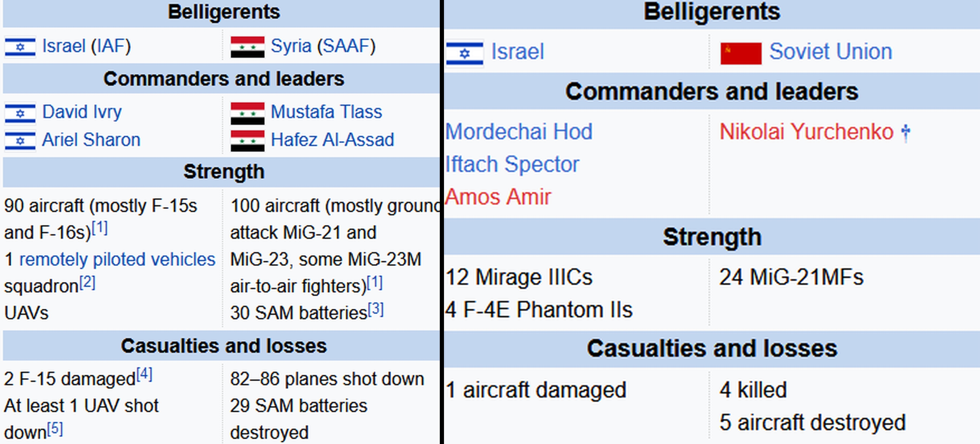The height and width of the screenshot is (444, 980).
Task: Click the Syrian flag icon beside Syria (SAAF)
Action: (x=247, y=47)
